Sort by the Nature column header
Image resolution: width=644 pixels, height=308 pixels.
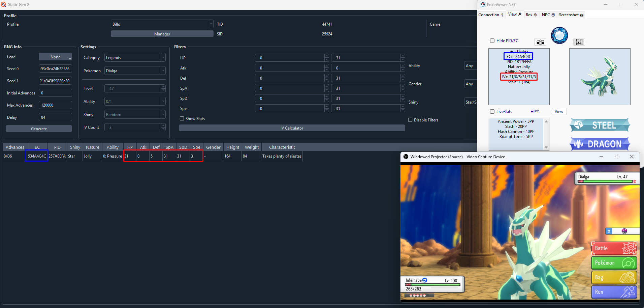[92, 147]
